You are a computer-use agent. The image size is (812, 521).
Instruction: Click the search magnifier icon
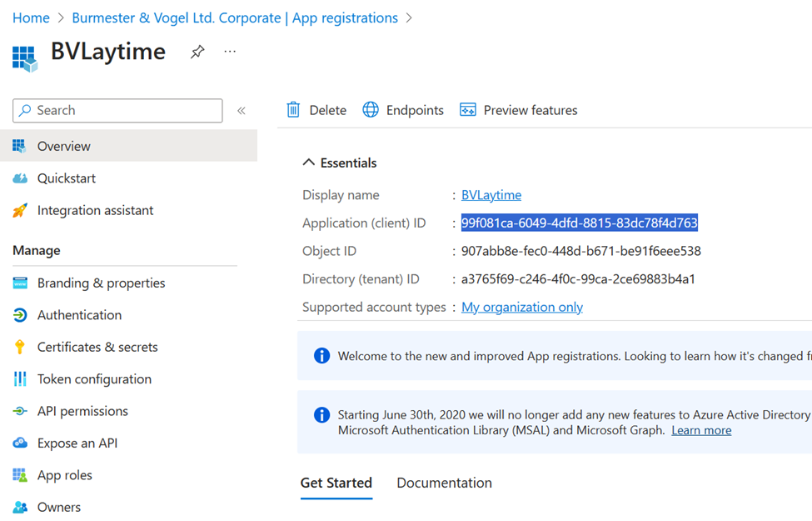point(25,110)
